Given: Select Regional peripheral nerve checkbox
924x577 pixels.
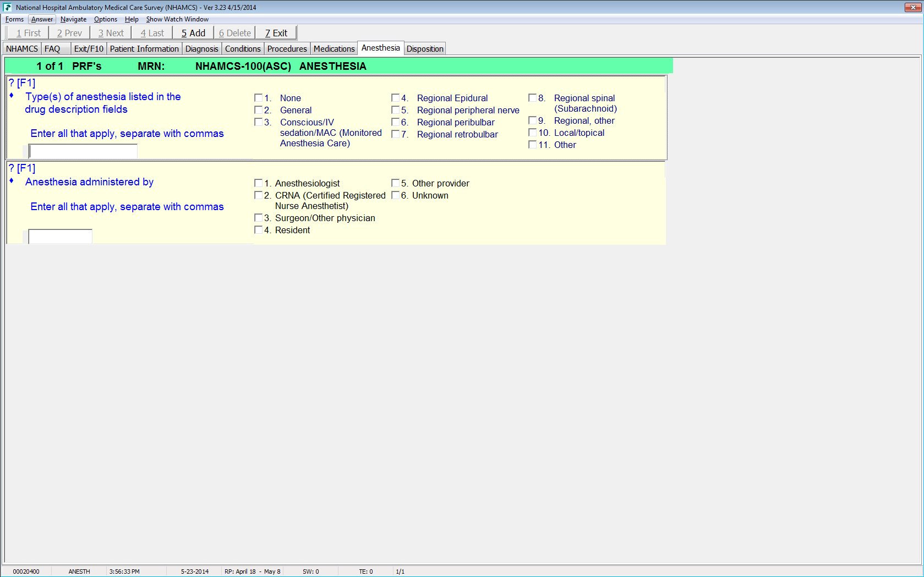Looking at the screenshot, I should (395, 110).
